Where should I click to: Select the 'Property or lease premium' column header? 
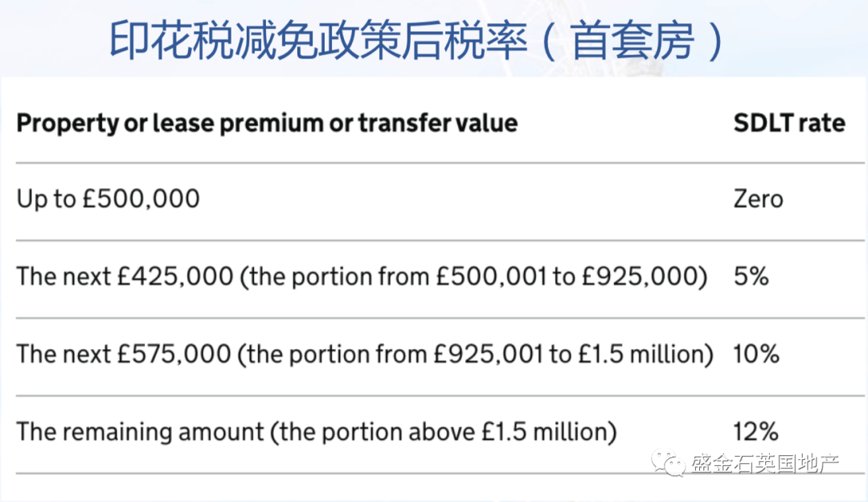tap(267, 123)
